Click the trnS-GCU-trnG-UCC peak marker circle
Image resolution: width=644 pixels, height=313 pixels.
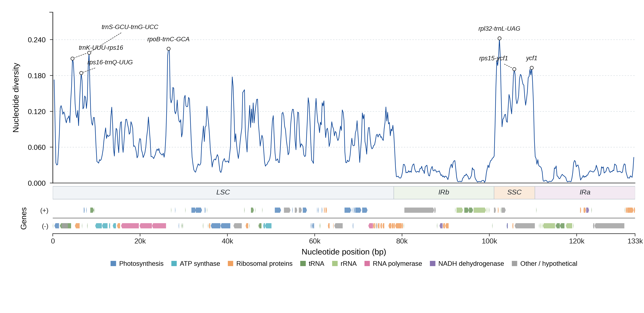point(89,53)
